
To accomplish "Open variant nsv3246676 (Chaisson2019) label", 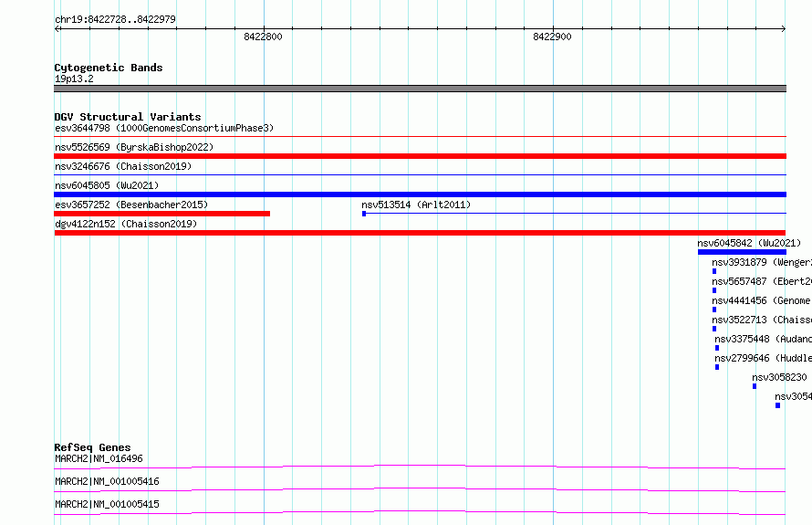I will 123,166.
